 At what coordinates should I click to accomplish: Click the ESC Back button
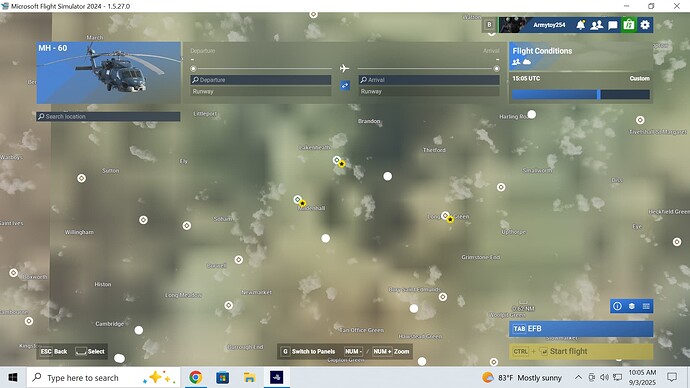[54, 351]
